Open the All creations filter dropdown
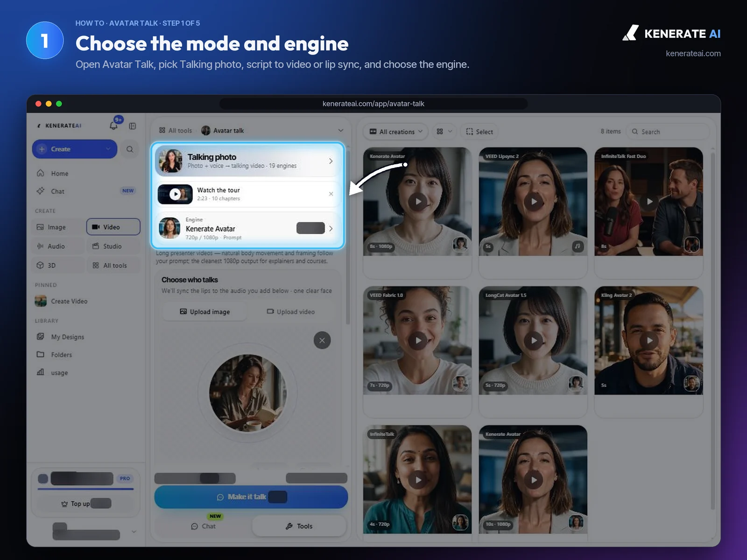The width and height of the screenshot is (747, 560). 396,132
